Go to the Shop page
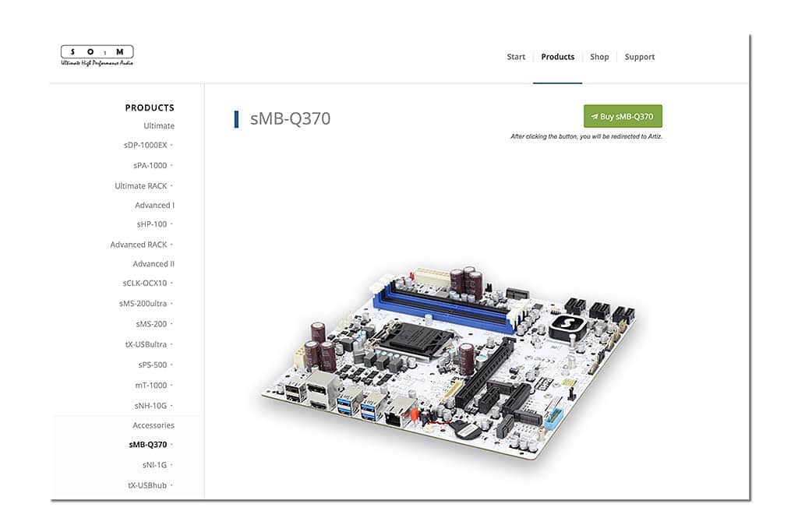Viewport: 798px width, 532px height. [x=599, y=57]
